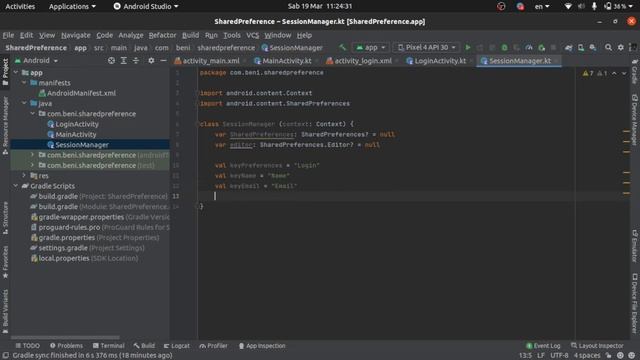Open the Profiler tool window

pyautogui.click(x=213, y=346)
